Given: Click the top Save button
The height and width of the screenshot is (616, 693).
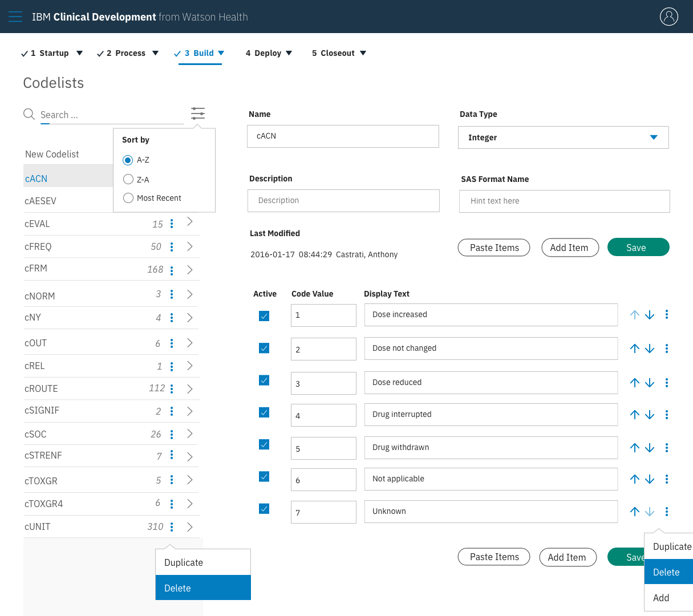Looking at the screenshot, I should pos(638,247).
